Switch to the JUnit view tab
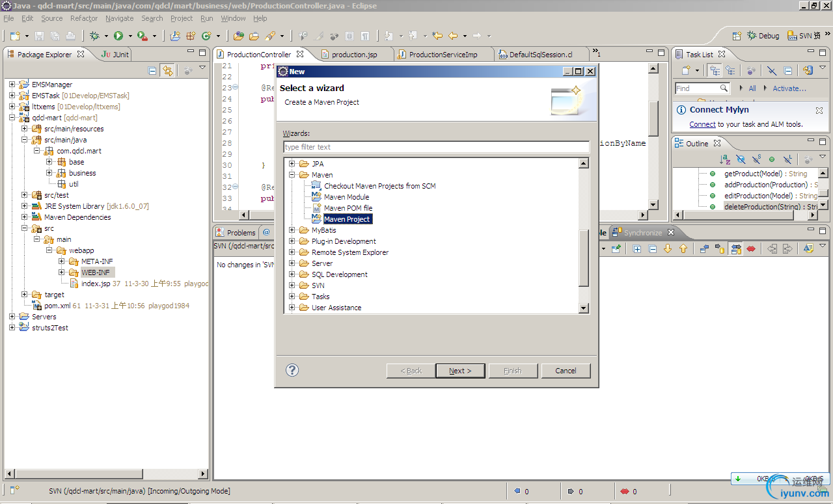 click(x=115, y=55)
